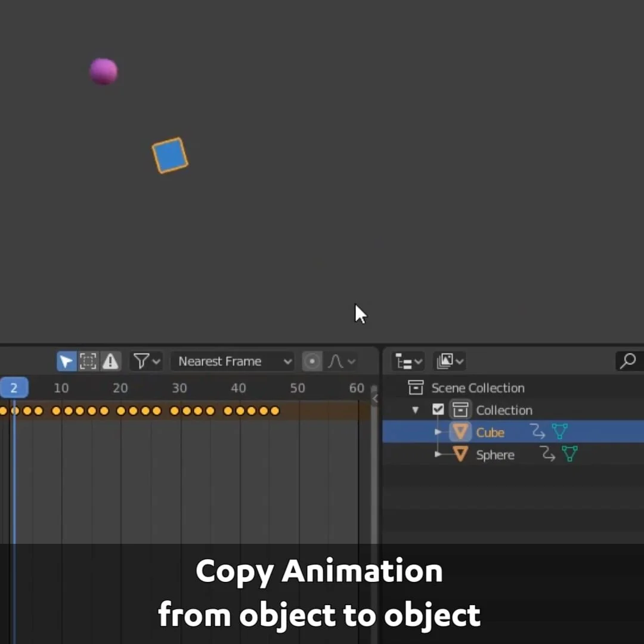Uncheck the Collection visibility checkbox
The height and width of the screenshot is (644, 644).
pos(438,410)
